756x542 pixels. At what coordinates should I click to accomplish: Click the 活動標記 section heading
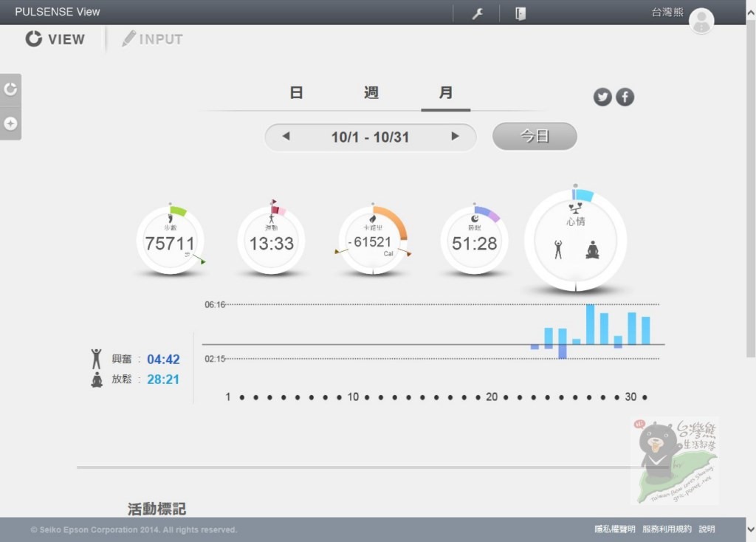click(157, 509)
